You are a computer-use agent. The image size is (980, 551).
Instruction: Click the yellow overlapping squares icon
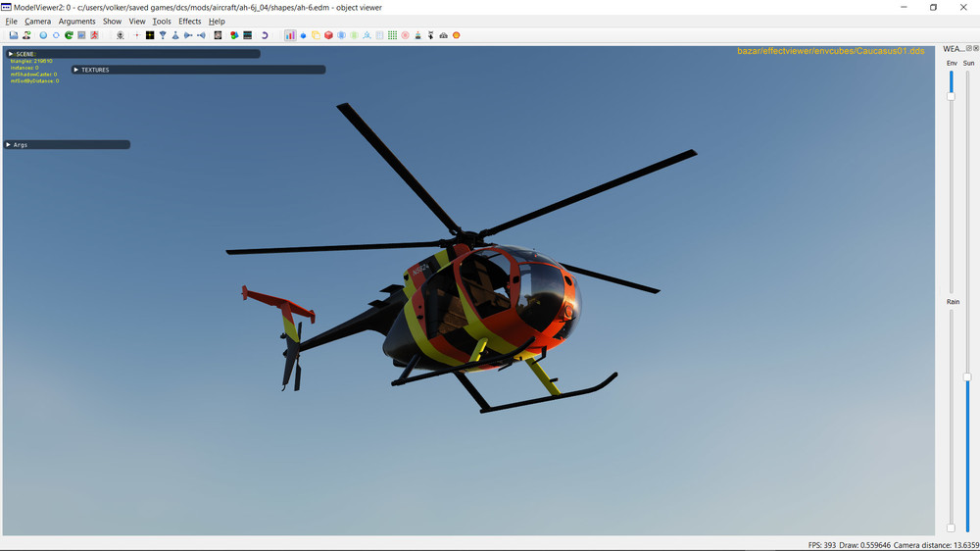(316, 35)
